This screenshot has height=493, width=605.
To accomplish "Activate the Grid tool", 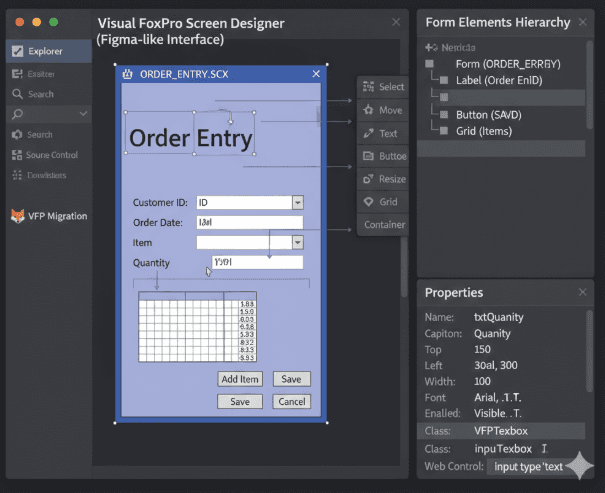I will (383, 202).
